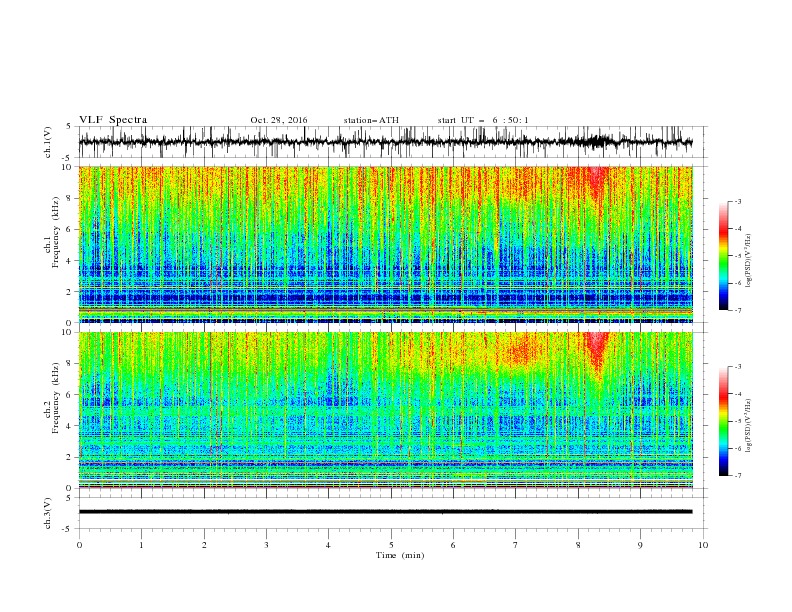The image size is (792, 612).
Task: Click the ch.1 voltage waveform trace
Action: click(x=385, y=142)
